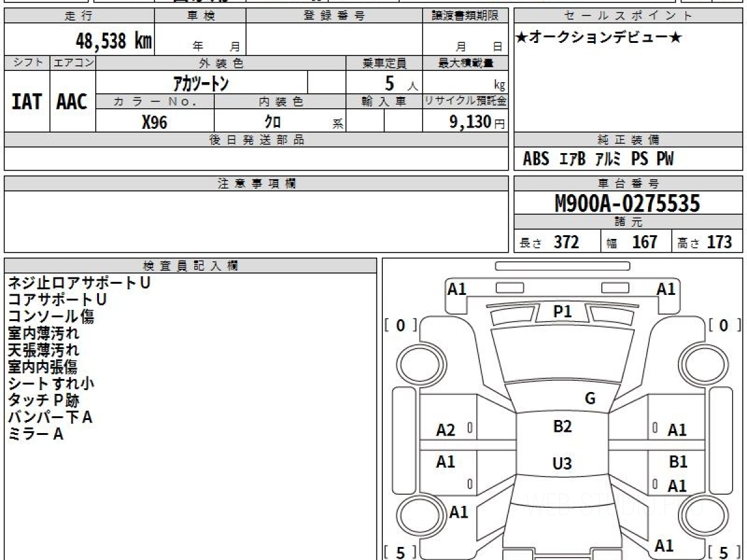Click the note シートすれ小
747x560 pixels.
(x=51, y=383)
